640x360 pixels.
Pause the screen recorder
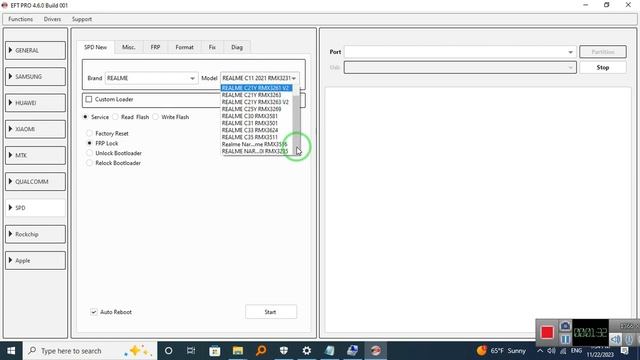point(565,339)
